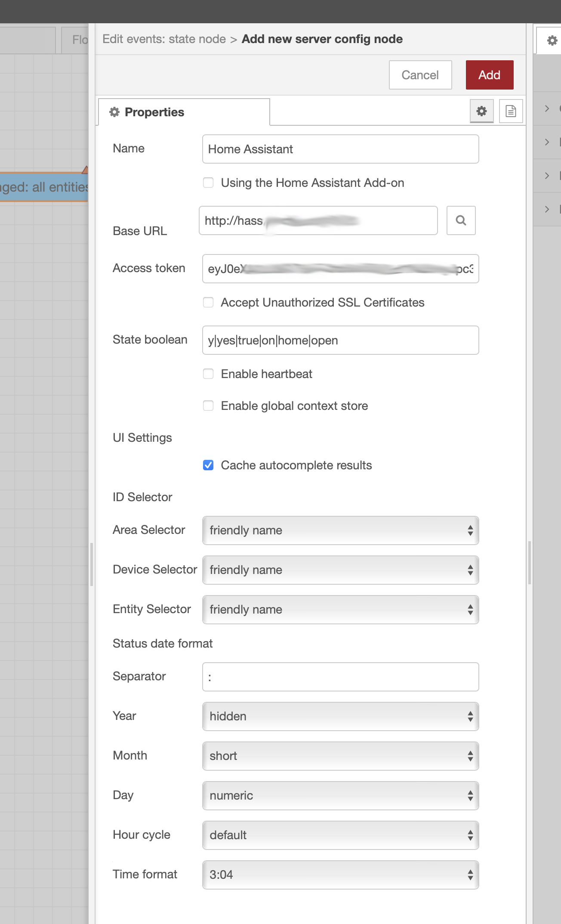Click the Base URL input field
Image resolution: width=561 pixels, height=924 pixels.
(x=318, y=220)
